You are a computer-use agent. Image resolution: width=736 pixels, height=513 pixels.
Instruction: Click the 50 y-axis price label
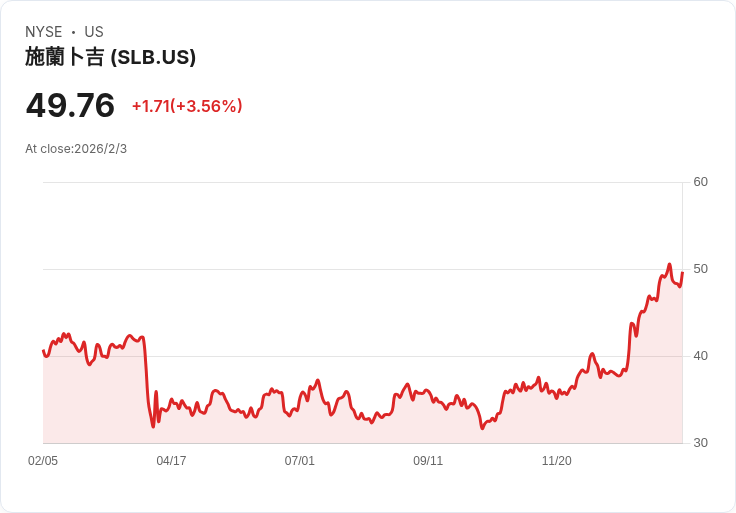pos(700,269)
